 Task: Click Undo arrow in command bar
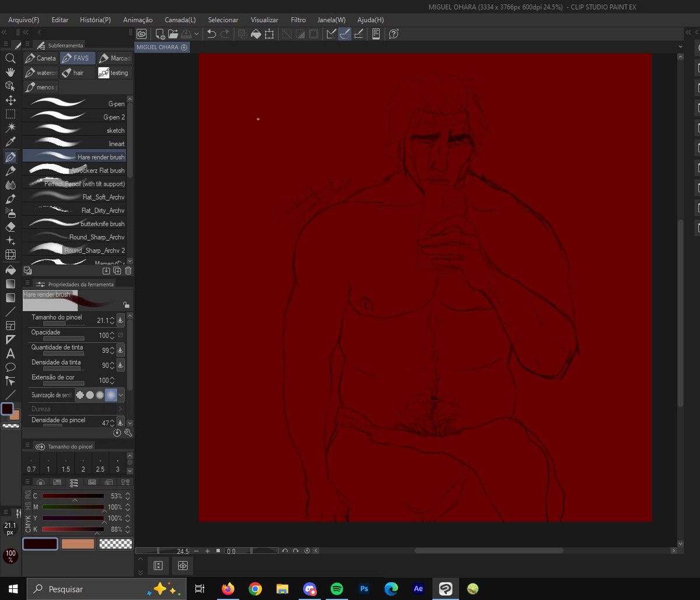coord(211,34)
